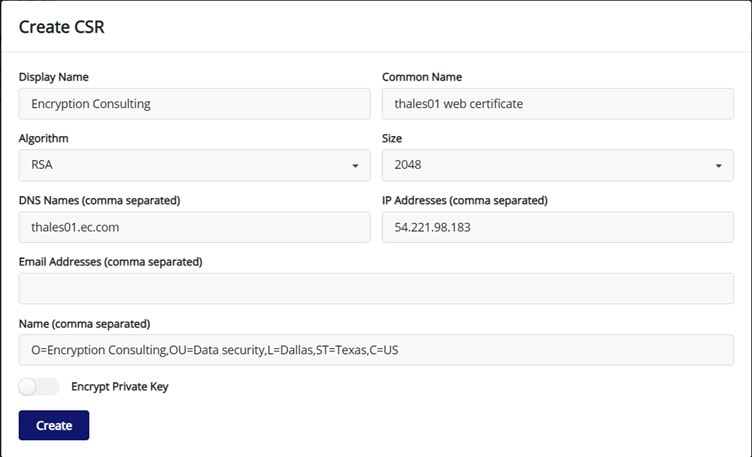Expand the Size dropdown showing 2048
This screenshot has height=457, width=752.
coord(557,166)
